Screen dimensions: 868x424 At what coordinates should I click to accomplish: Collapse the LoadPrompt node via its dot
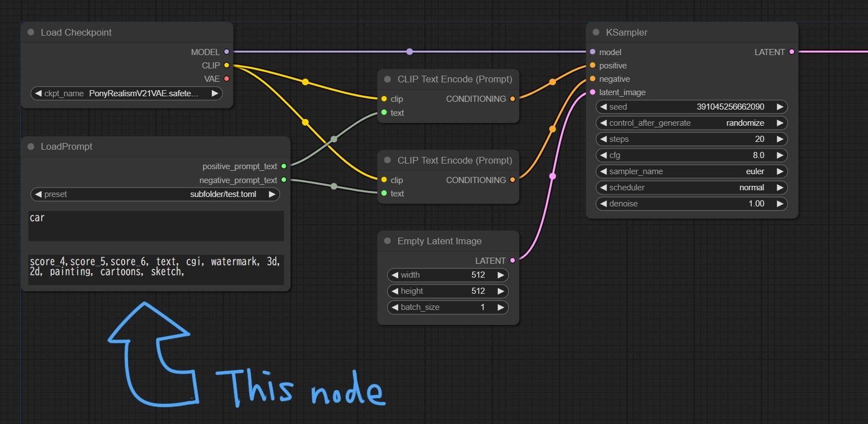click(31, 147)
